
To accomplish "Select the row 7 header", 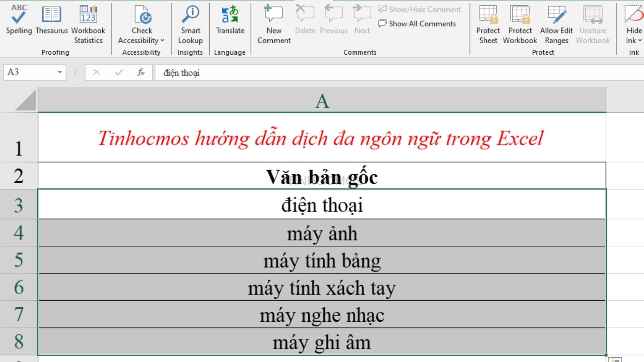I will [19, 314].
